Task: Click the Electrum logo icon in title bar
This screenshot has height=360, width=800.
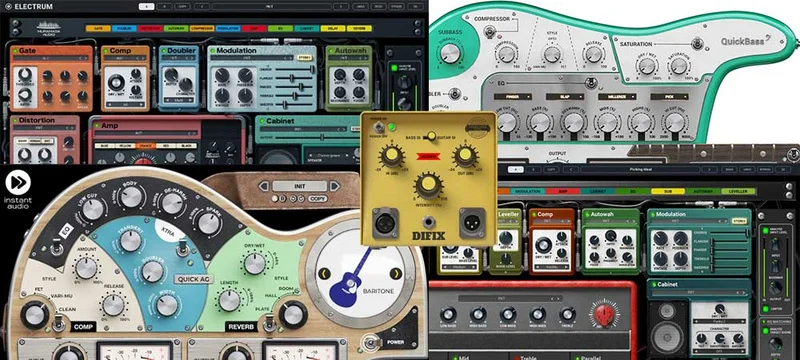Action: (7, 7)
